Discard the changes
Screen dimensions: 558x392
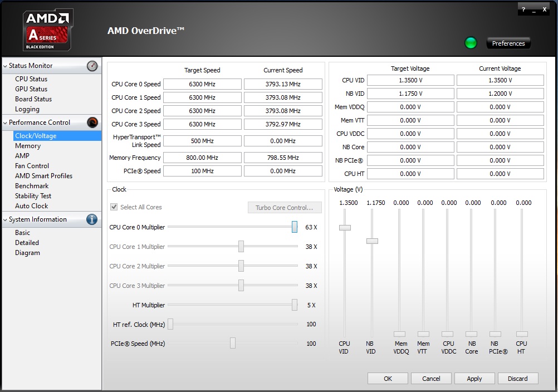[518, 379]
